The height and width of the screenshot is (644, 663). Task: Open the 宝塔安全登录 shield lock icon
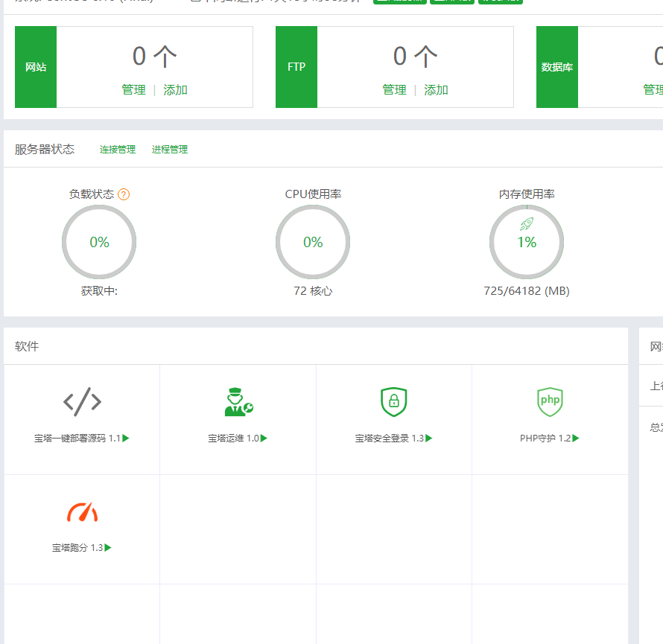(393, 401)
